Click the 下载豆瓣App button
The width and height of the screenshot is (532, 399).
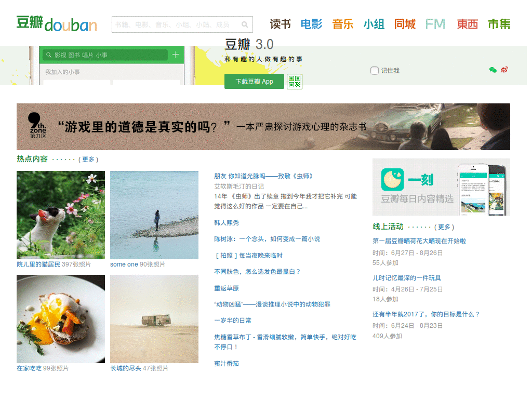(x=254, y=82)
